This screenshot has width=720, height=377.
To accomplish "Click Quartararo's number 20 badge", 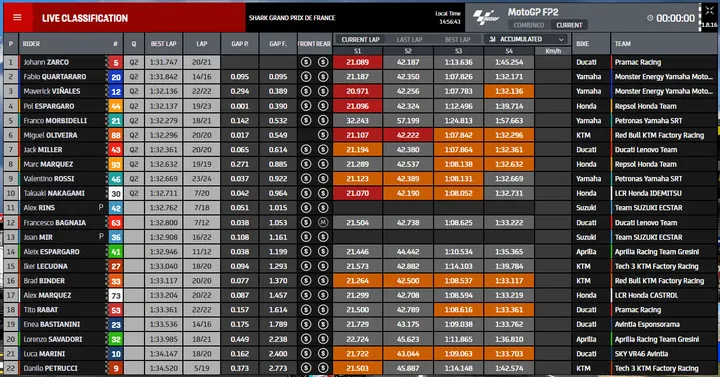I will click(116, 77).
